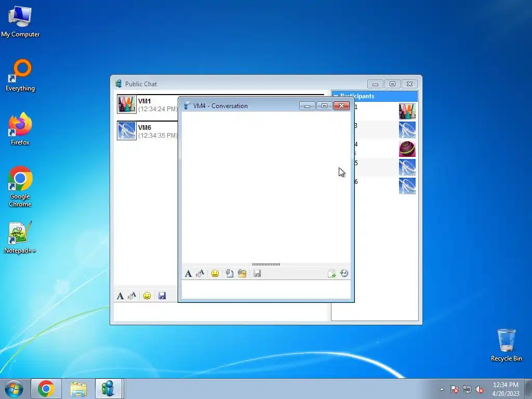Click the VM6 sender name in chat
Screen dimensions: 532x399
144,128
